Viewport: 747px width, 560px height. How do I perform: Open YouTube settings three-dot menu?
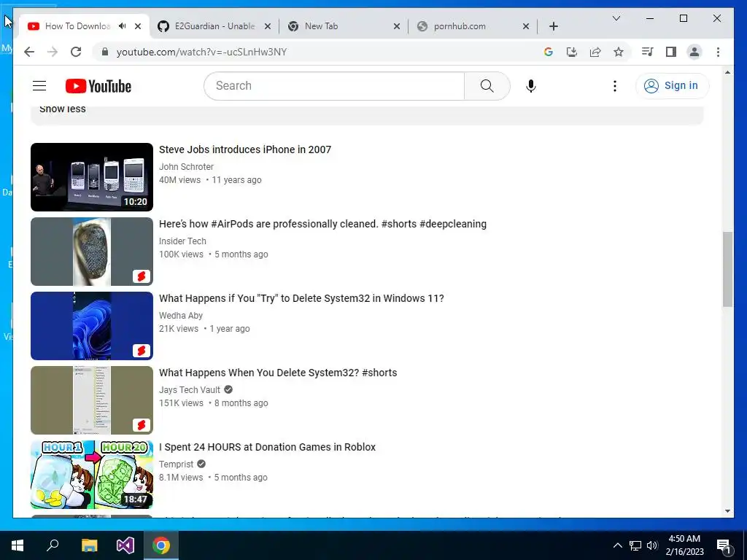coord(614,86)
